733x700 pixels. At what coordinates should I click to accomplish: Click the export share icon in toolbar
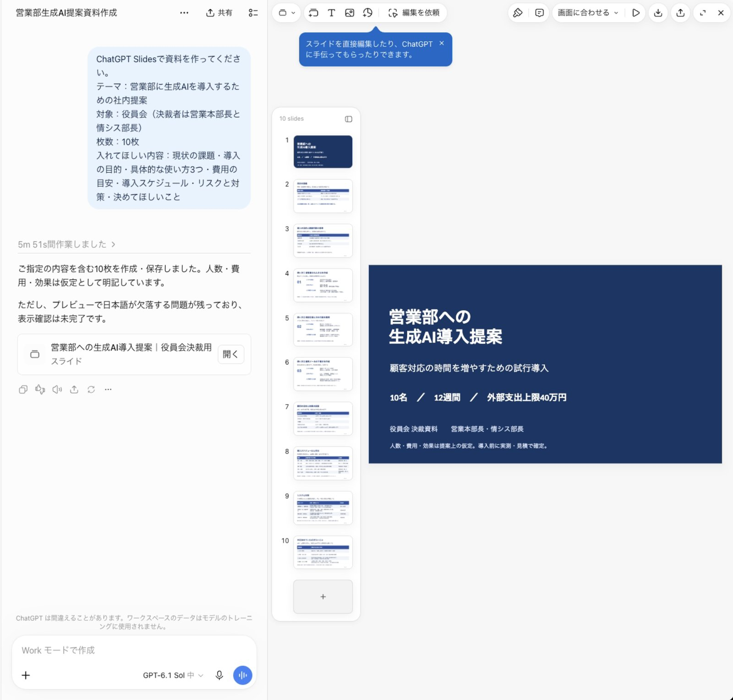click(x=680, y=13)
